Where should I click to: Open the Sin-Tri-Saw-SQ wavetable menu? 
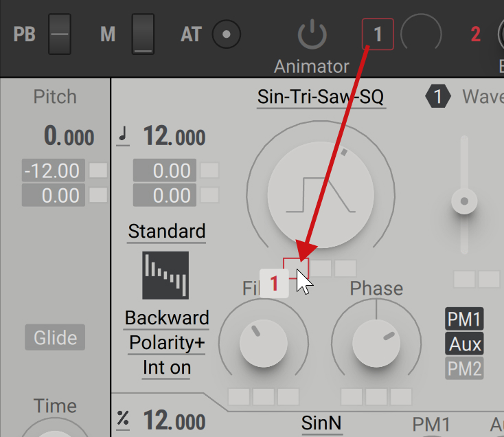[321, 97]
